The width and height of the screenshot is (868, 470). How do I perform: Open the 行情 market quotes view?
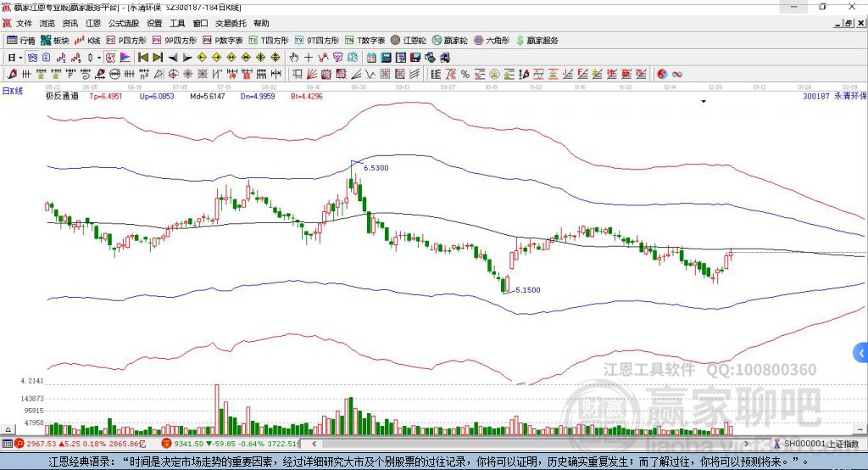tap(21, 41)
